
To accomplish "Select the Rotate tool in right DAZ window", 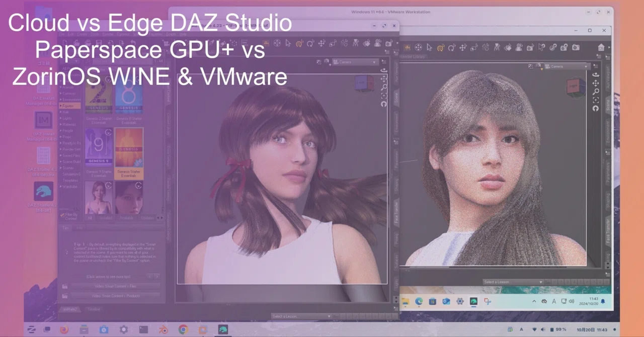I will click(x=451, y=47).
